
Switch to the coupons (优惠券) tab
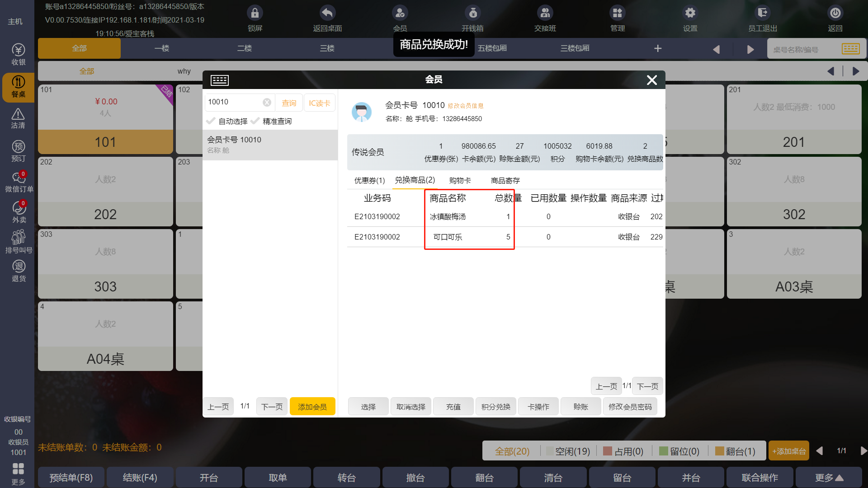point(369,180)
